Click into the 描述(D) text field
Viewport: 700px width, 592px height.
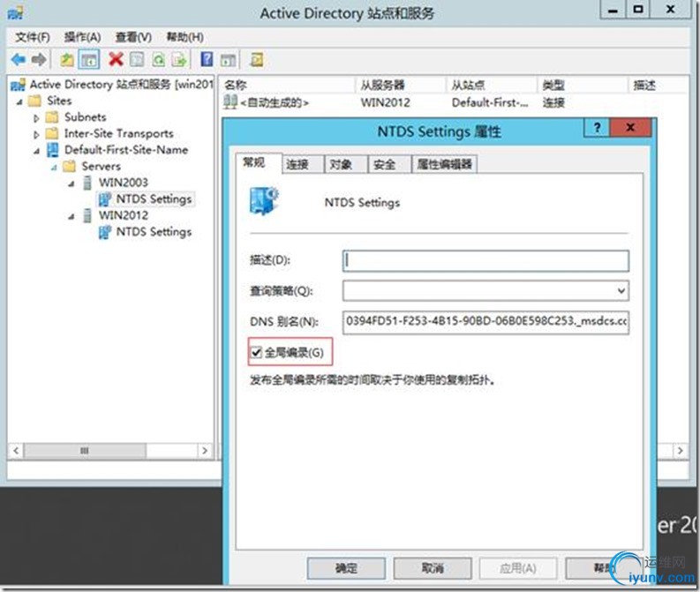pos(485,261)
